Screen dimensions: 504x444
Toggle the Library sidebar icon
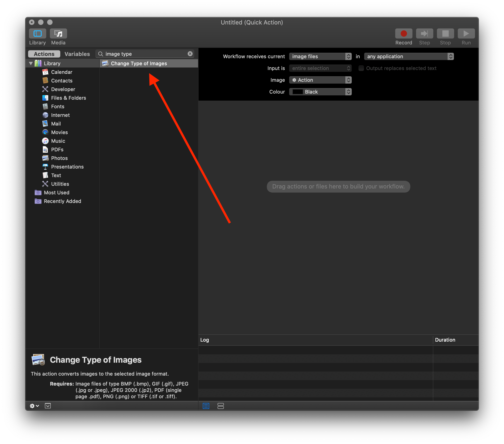[x=37, y=34]
